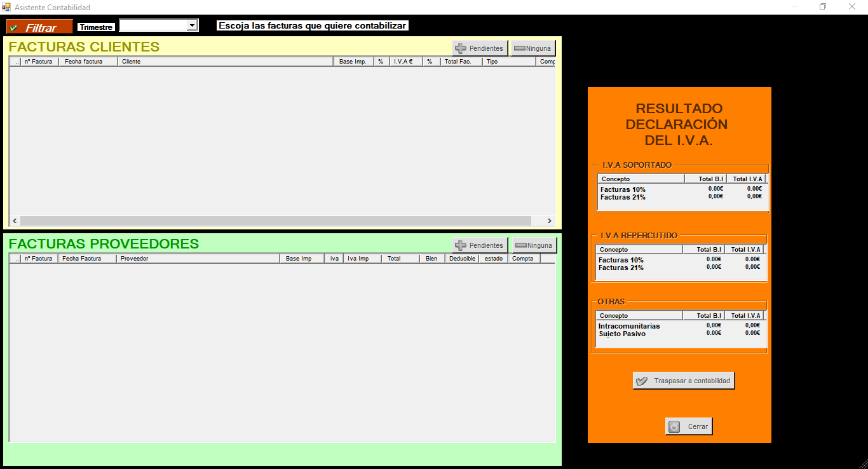The height and width of the screenshot is (469, 868).
Task: Click the Cliente column header
Action: (x=225, y=62)
